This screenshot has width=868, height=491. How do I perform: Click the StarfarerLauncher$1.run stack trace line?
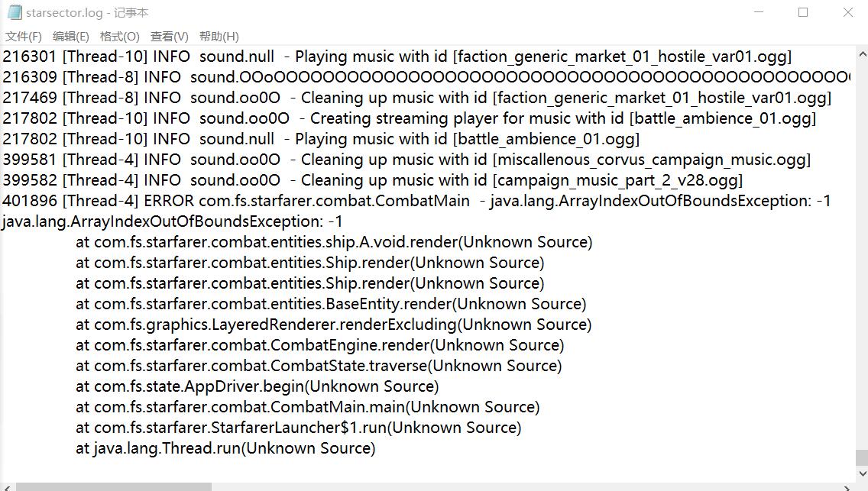pyautogui.click(x=298, y=428)
